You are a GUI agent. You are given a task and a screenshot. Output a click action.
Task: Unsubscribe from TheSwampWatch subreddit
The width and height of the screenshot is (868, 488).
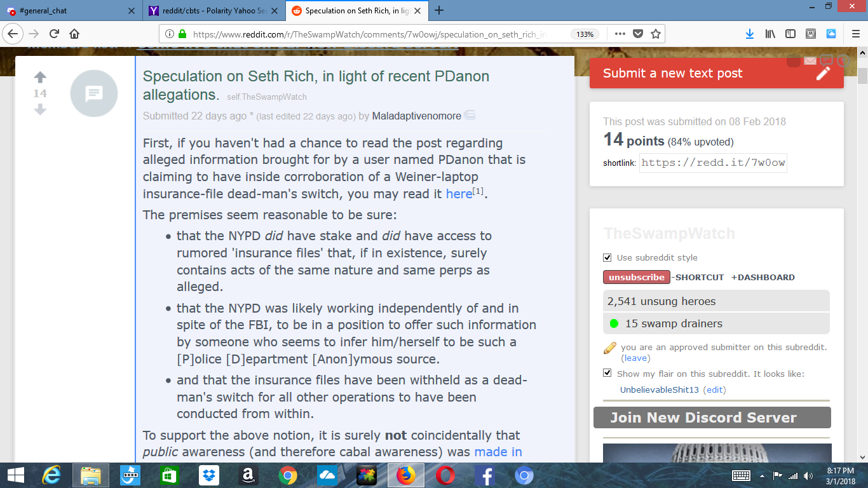636,277
